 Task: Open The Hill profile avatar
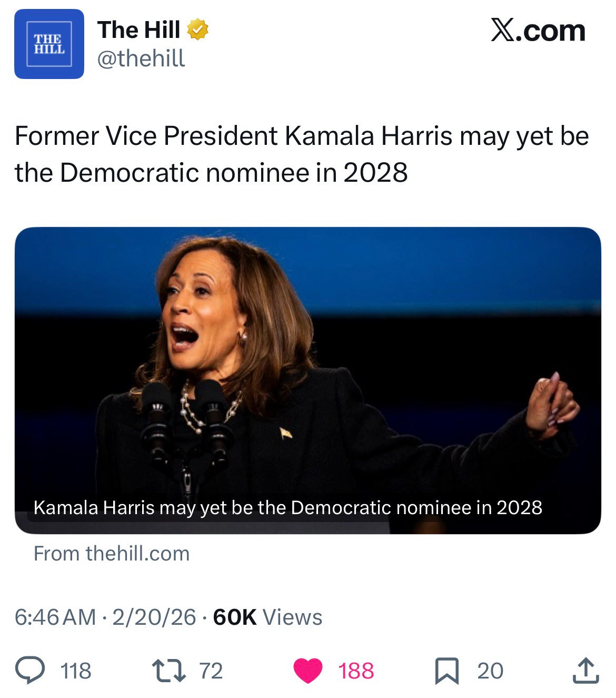49,44
